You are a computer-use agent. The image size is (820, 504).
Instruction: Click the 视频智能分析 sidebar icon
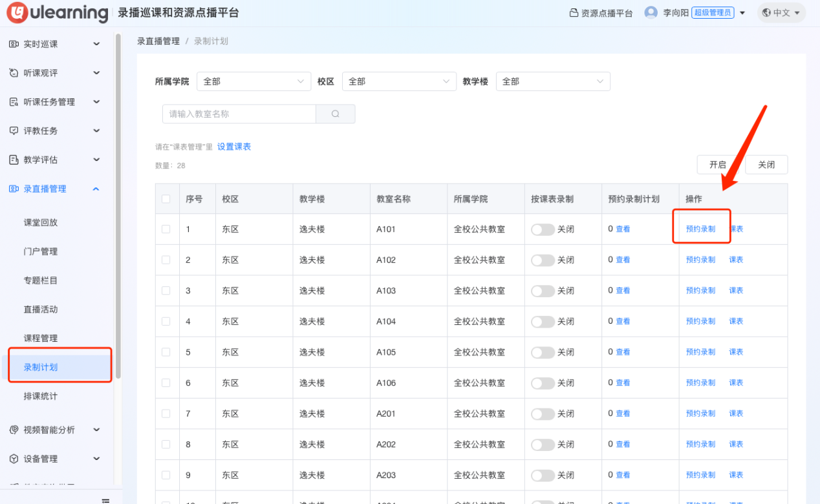pos(14,430)
